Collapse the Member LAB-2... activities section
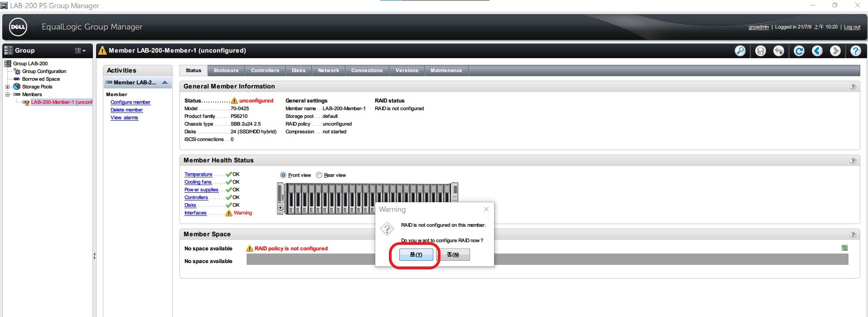This screenshot has height=317, width=868. [165, 83]
